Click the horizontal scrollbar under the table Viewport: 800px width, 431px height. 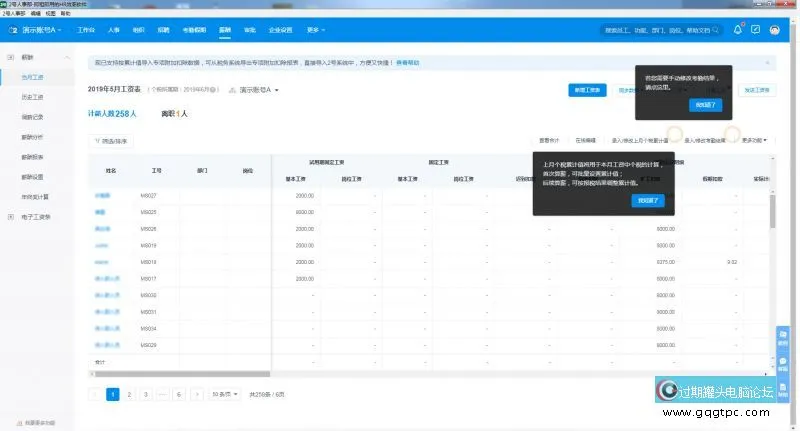click(400, 375)
